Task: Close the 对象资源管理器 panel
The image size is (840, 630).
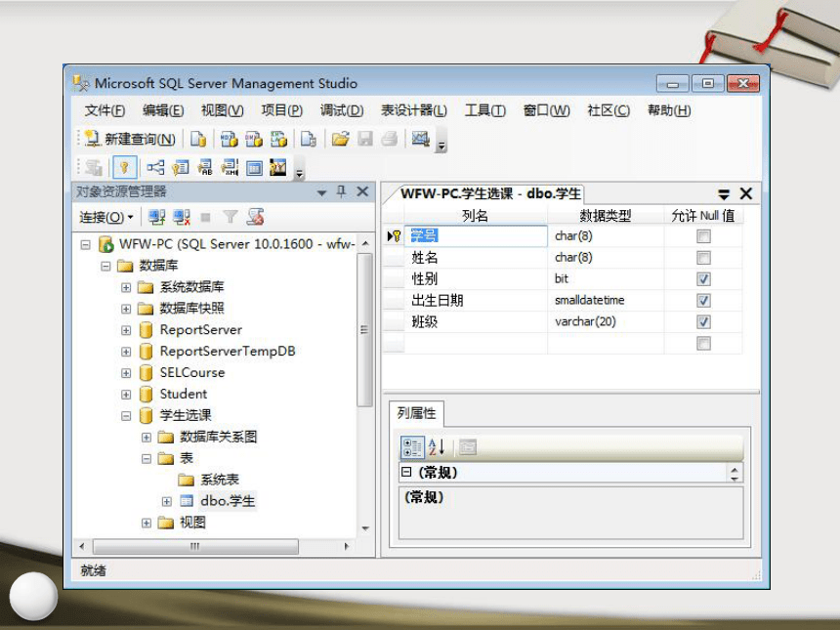Action: tap(362, 191)
